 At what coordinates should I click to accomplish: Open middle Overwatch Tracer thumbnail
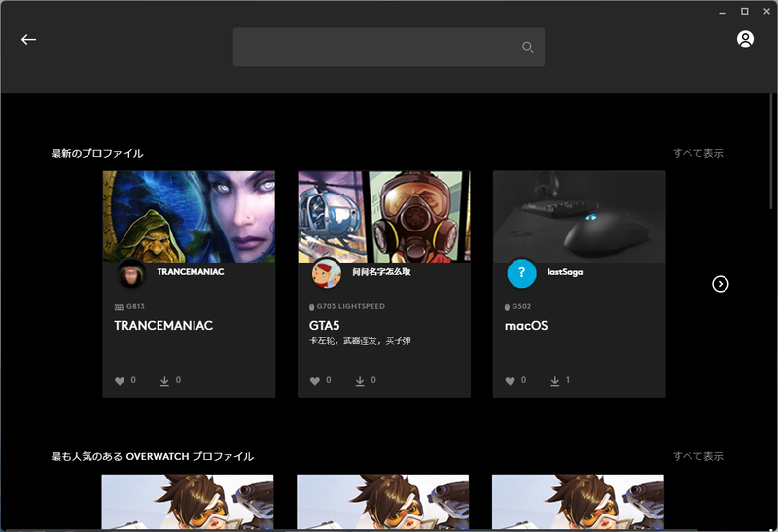click(382, 502)
